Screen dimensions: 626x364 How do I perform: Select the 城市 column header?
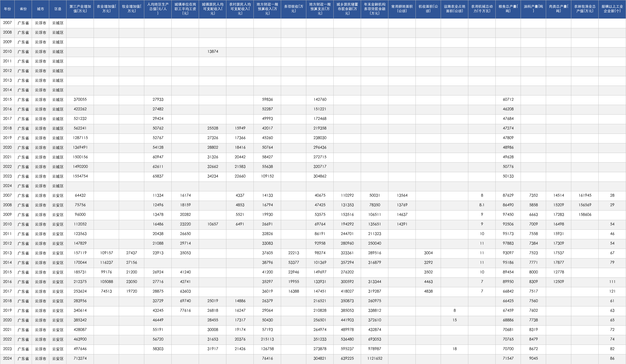point(41,9)
